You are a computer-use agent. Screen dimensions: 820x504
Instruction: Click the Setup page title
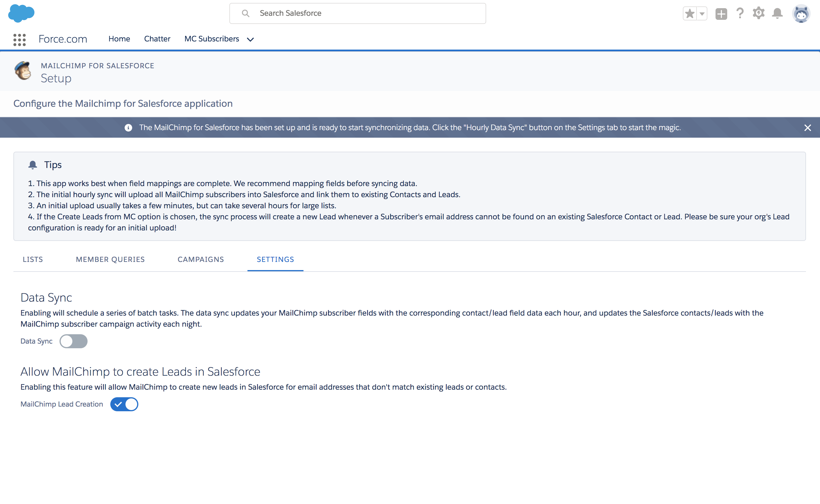[x=56, y=78]
